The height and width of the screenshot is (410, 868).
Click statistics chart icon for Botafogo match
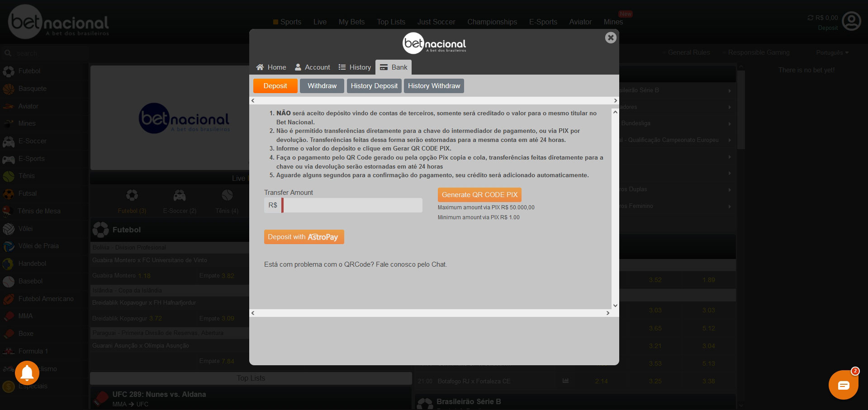[x=565, y=381]
